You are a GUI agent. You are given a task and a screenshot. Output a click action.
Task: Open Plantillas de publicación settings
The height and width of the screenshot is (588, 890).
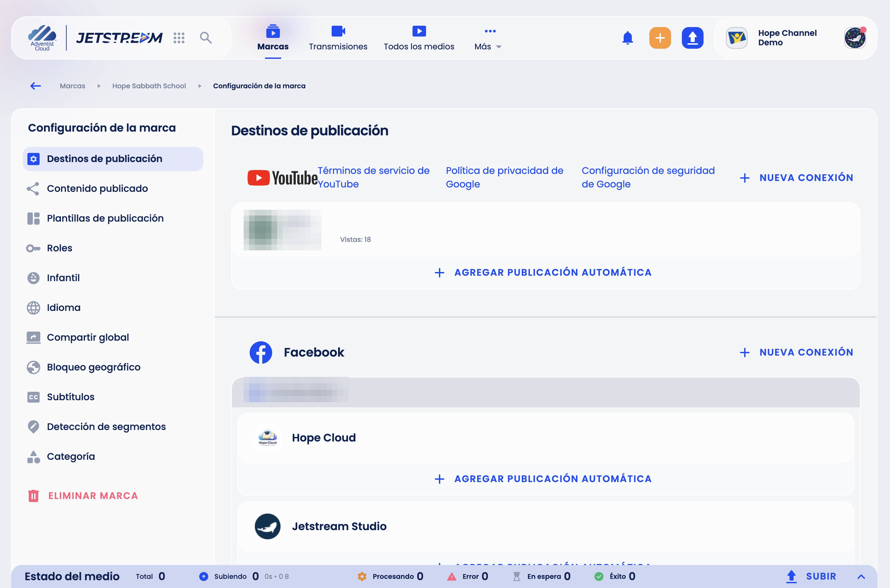pyautogui.click(x=113, y=218)
